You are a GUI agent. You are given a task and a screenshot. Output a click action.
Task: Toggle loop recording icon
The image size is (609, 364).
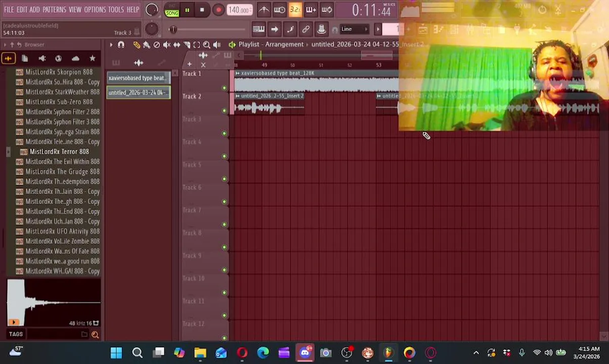coord(327,10)
